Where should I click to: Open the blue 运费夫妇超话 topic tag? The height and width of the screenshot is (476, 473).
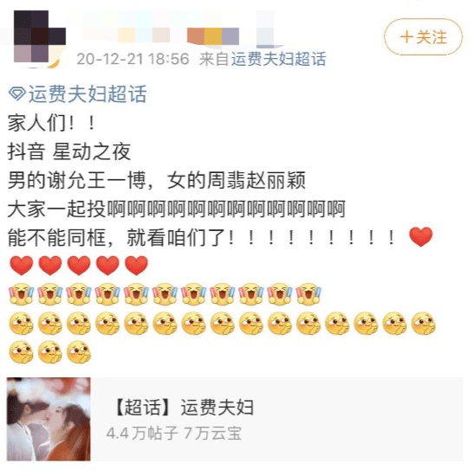[87, 94]
